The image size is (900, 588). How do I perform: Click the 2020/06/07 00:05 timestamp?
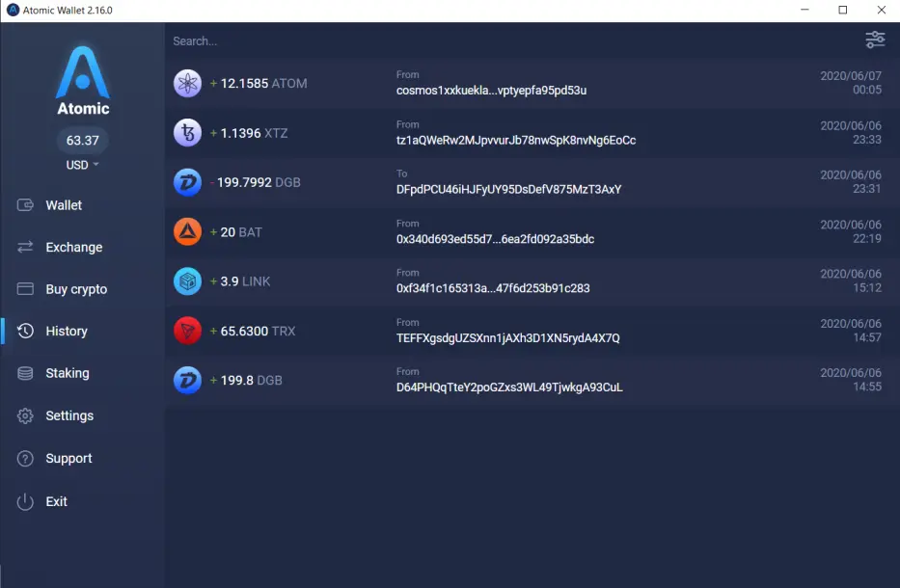pos(851,83)
